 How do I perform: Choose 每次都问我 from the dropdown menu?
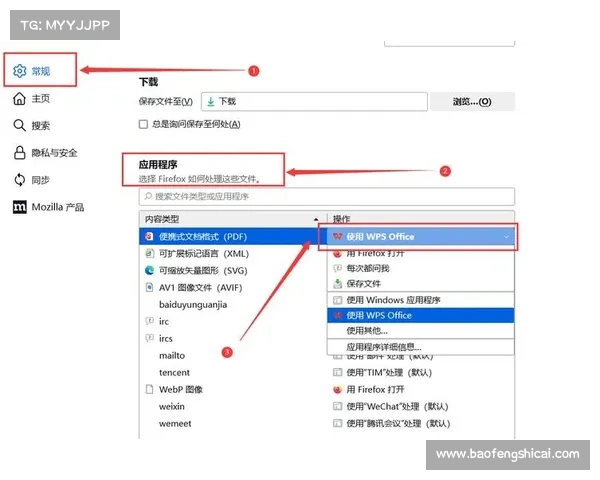[368, 268]
